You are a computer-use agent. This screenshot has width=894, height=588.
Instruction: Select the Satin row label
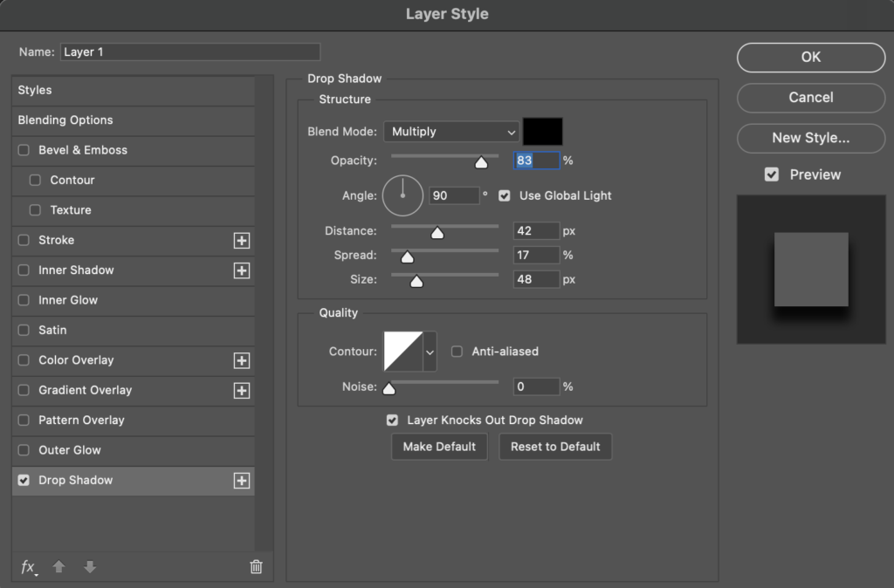pyautogui.click(x=52, y=330)
